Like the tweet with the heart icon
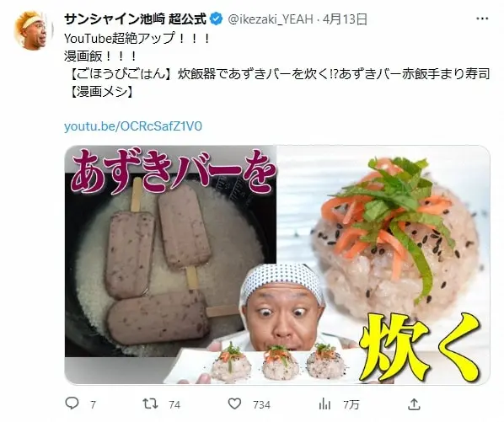The height and width of the screenshot is (422, 504). pyautogui.click(x=234, y=403)
